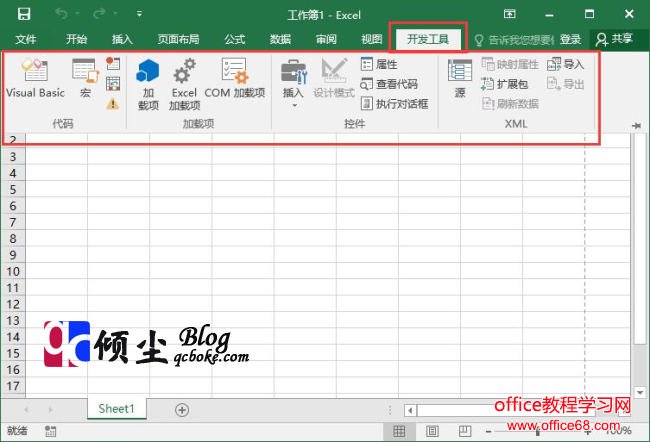Image resolution: width=650 pixels, height=442 pixels.
Task: Save the workbook via quick access icon
Action: click(24, 15)
